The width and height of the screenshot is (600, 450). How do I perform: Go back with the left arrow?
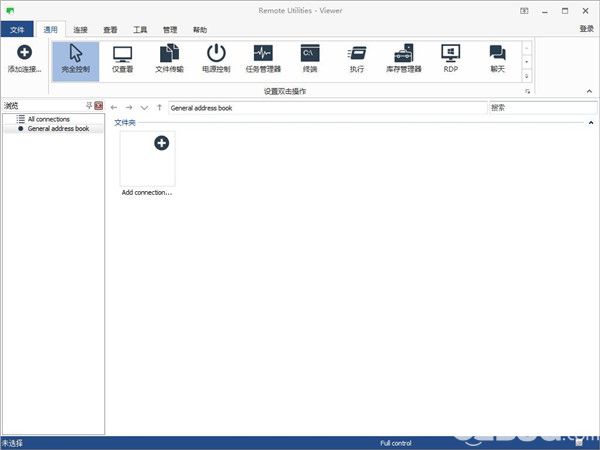click(114, 108)
